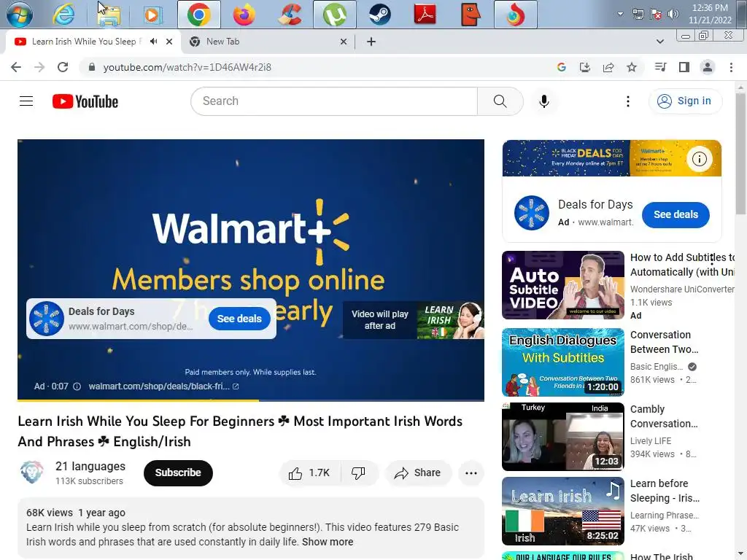Open the YouTube guide hamburger menu
747x560 pixels.
click(x=26, y=101)
